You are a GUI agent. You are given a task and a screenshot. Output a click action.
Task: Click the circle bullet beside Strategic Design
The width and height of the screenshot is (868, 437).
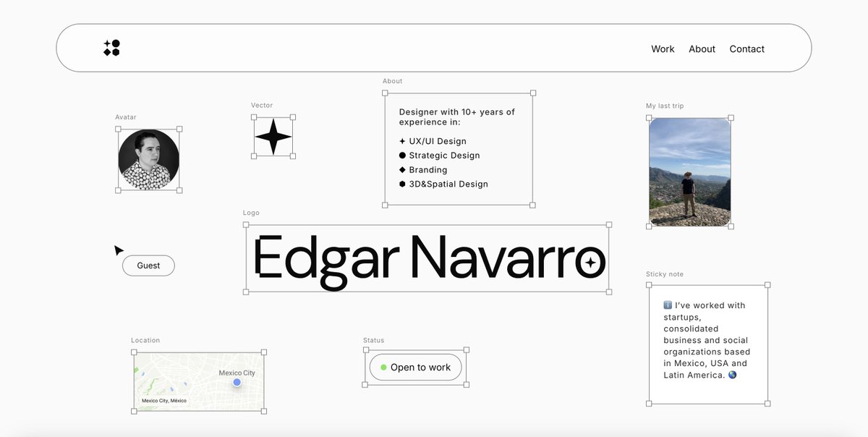click(402, 156)
